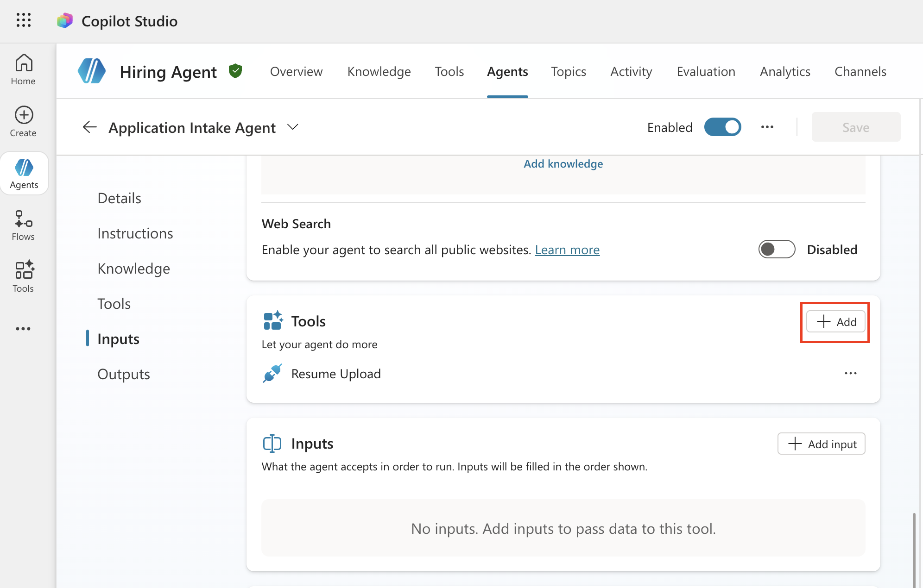
Task: Click the Create plus icon
Action: [24, 115]
